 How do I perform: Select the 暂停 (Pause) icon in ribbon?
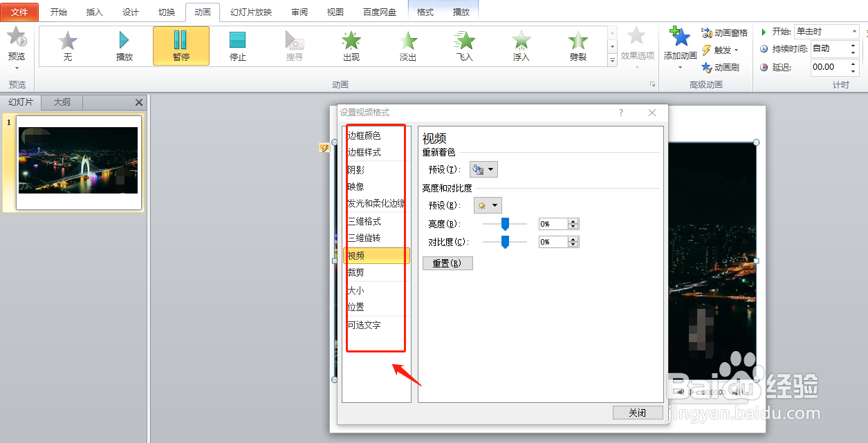[181, 46]
